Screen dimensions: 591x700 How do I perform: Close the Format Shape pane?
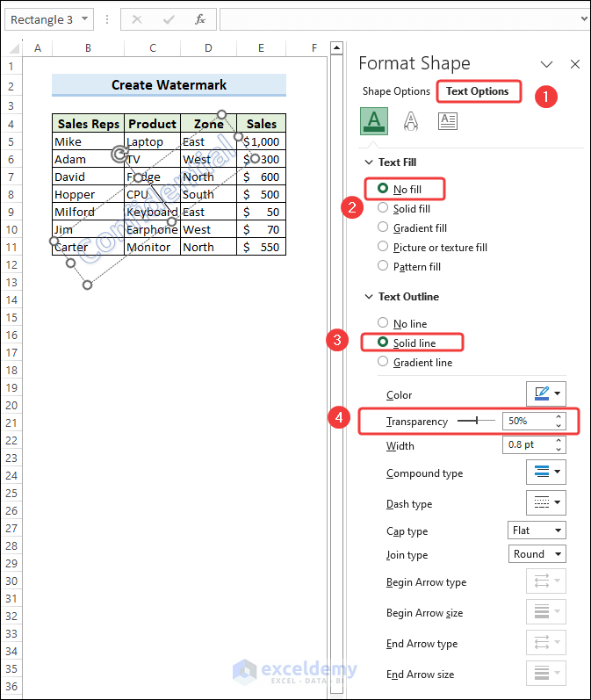pyautogui.click(x=575, y=64)
